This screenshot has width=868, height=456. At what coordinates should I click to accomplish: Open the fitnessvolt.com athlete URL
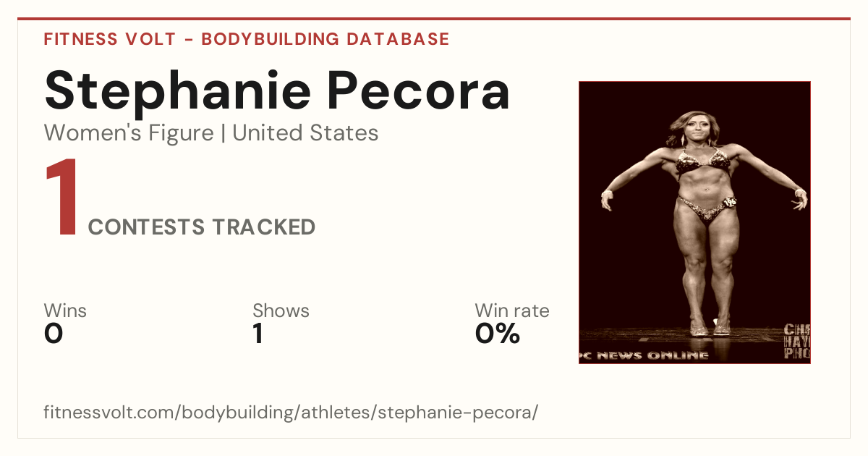(292, 413)
